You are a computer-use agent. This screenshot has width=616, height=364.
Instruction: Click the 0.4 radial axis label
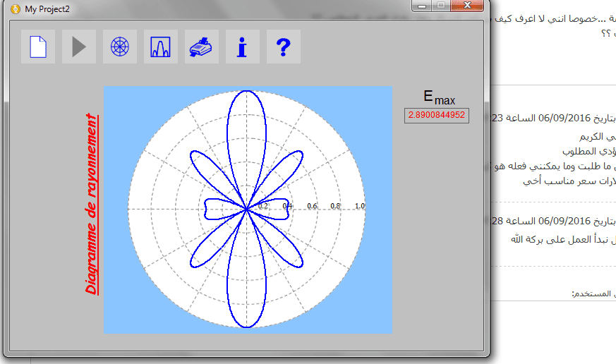[x=287, y=206]
